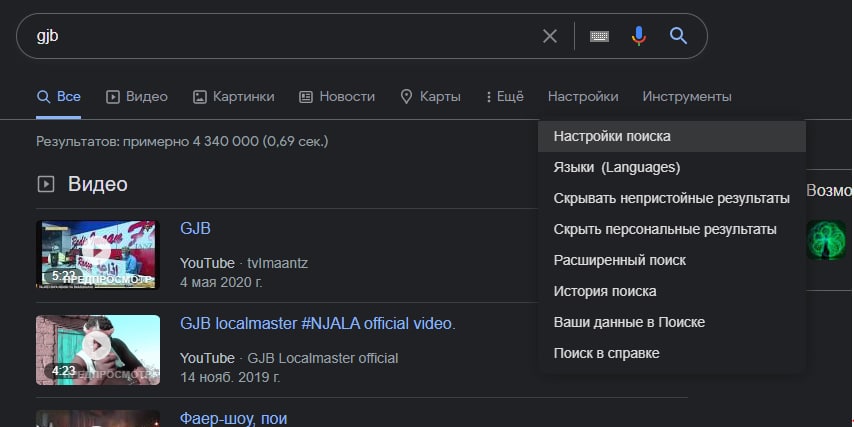Choose Языки (Languages) menu entry

coord(672,167)
